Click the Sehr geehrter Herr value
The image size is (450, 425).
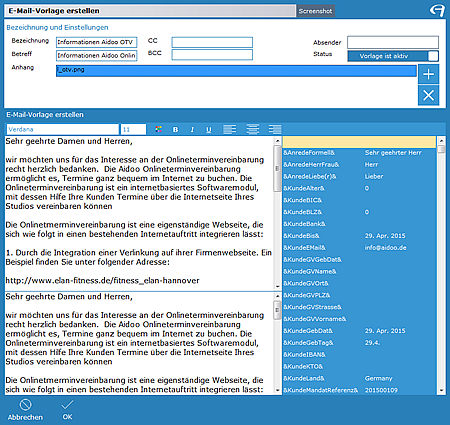(393, 153)
